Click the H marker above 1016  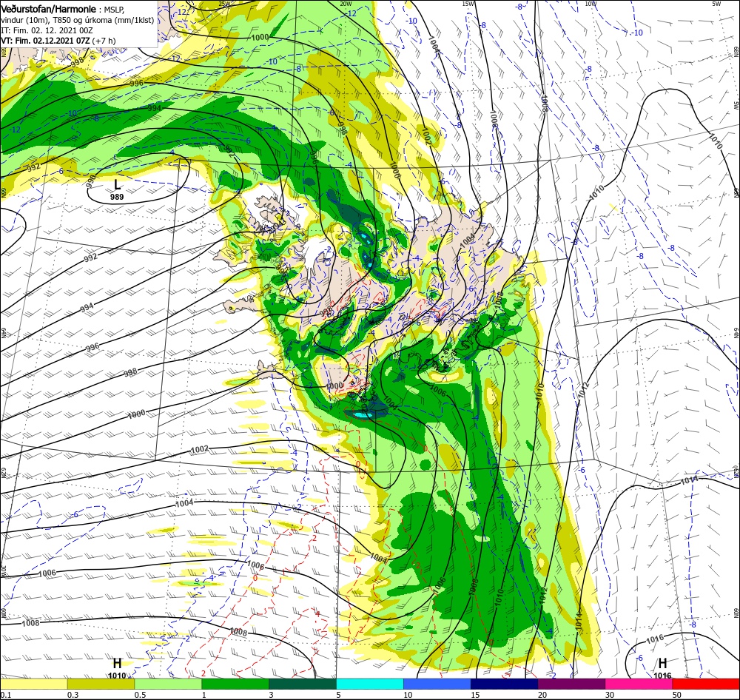tap(662, 664)
